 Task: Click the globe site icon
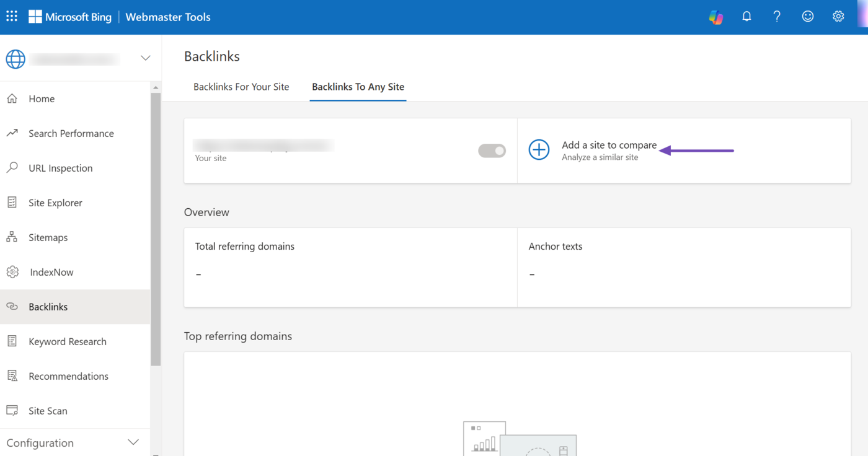click(x=15, y=58)
